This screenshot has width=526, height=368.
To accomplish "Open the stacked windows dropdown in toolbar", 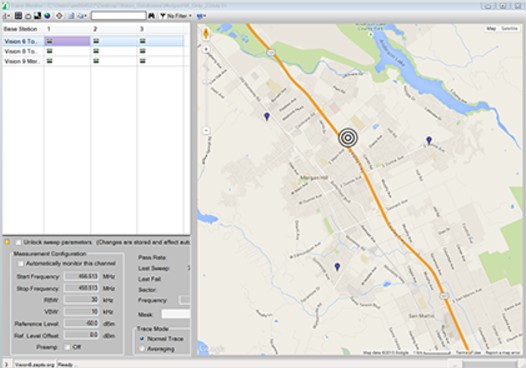I will click(x=82, y=16).
